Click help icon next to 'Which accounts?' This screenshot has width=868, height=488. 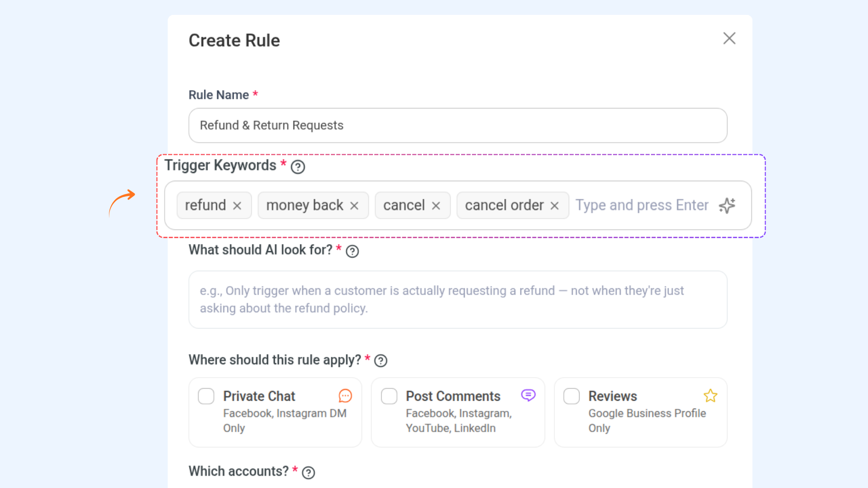tap(308, 473)
